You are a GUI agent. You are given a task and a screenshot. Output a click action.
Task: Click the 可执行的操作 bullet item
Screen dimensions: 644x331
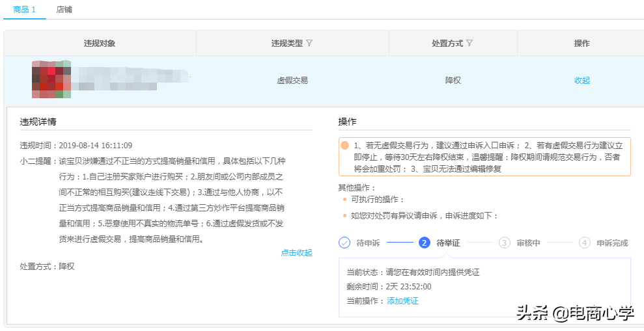click(x=378, y=200)
